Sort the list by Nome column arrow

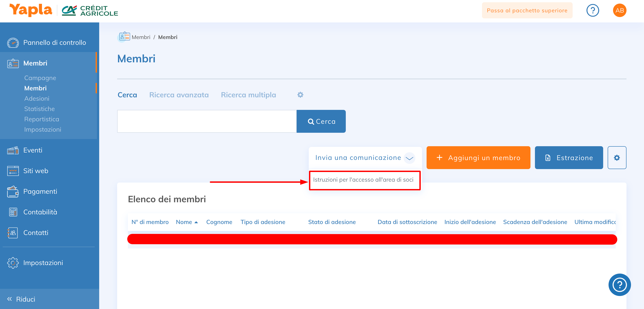click(196, 222)
